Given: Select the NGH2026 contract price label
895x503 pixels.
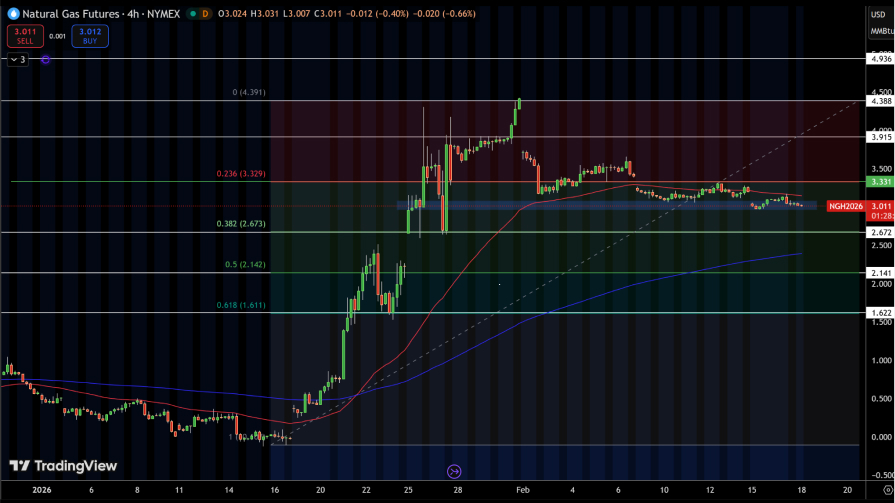Looking at the screenshot, I should tap(845, 206).
